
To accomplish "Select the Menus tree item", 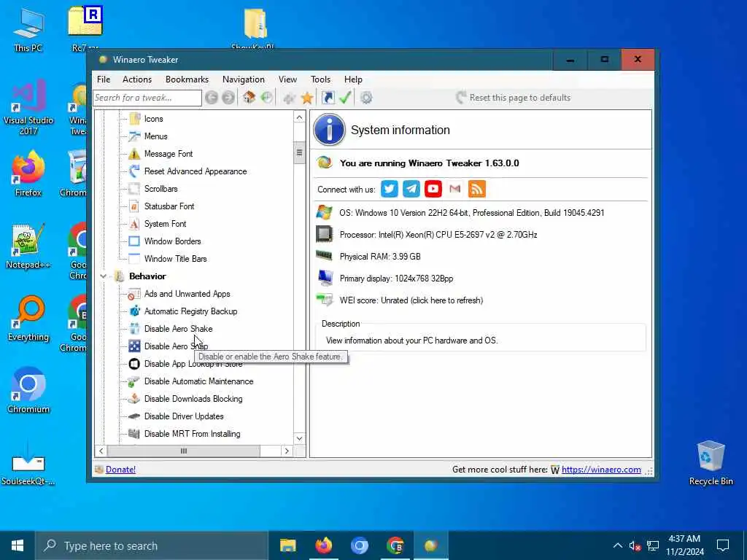I will point(156,136).
